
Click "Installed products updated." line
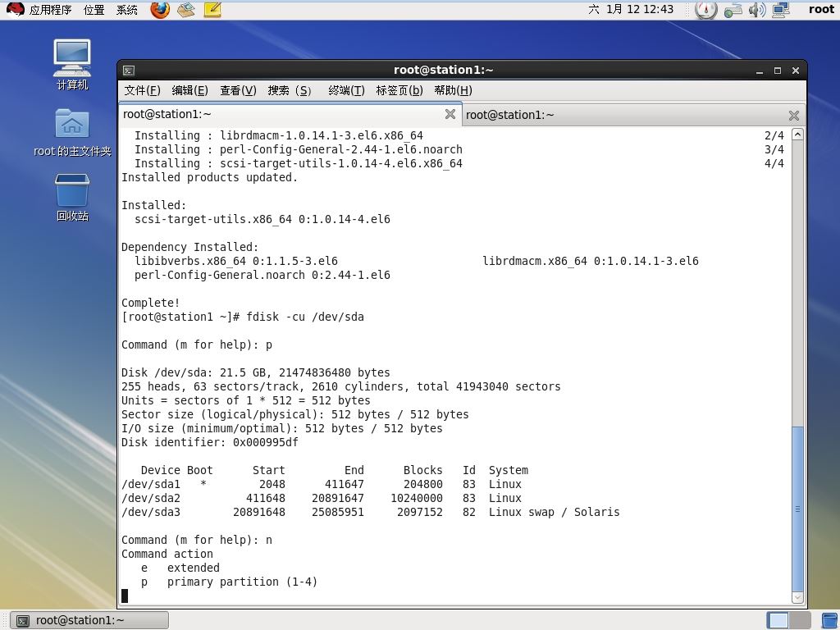pos(209,177)
